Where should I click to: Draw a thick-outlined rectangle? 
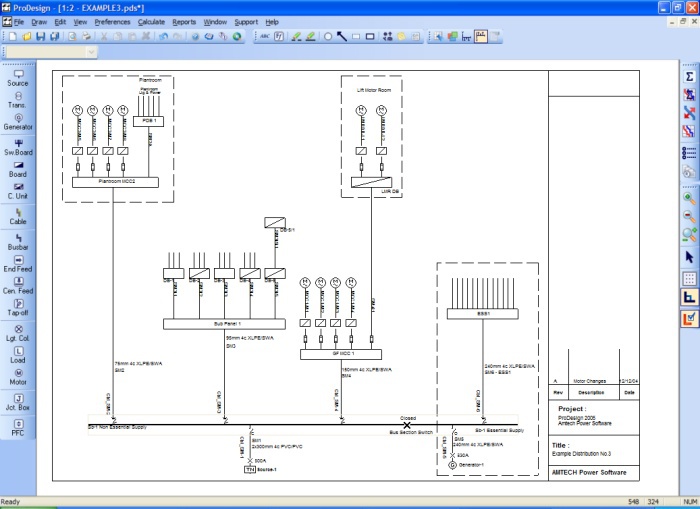(x=370, y=37)
